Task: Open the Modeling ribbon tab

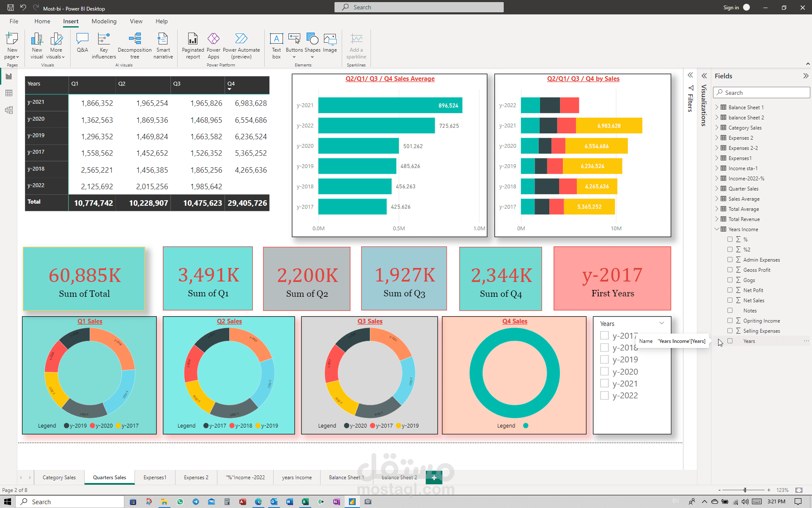Action: click(104, 21)
